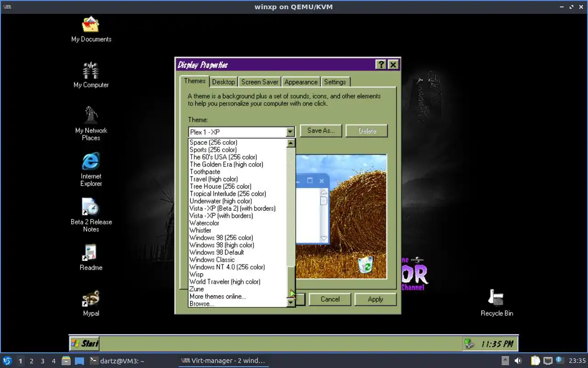Select Windows 98 (high color) theme
588x368 pixels.
coord(237,246)
